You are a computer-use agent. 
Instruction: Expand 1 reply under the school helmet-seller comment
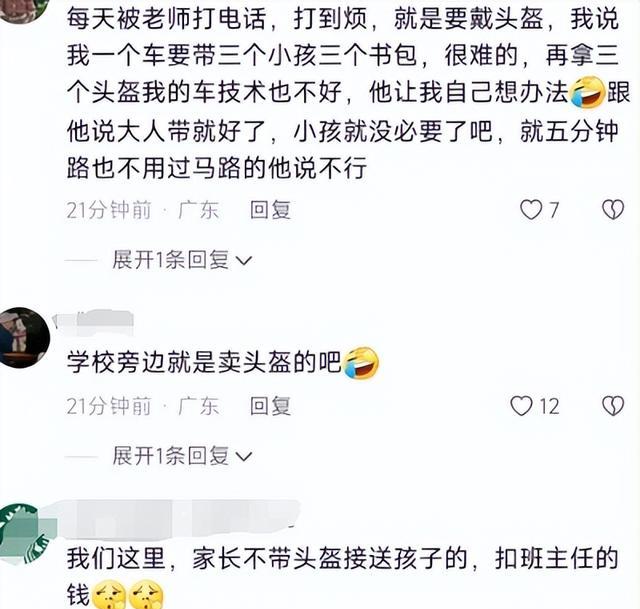pos(182,456)
